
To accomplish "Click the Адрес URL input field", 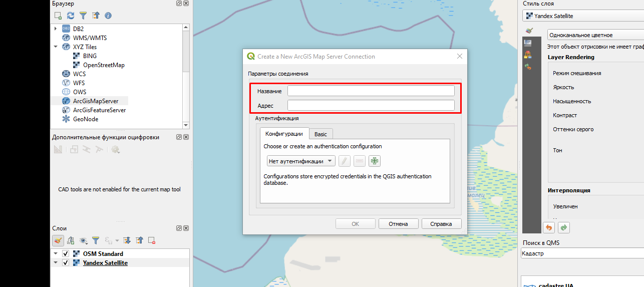I will [x=371, y=105].
